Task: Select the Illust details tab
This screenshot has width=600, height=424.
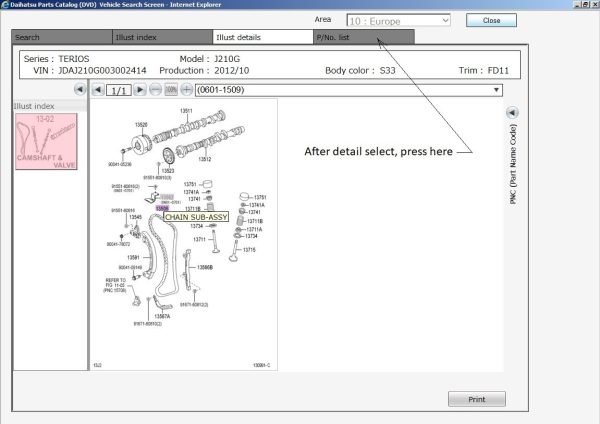Action: click(263, 37)
